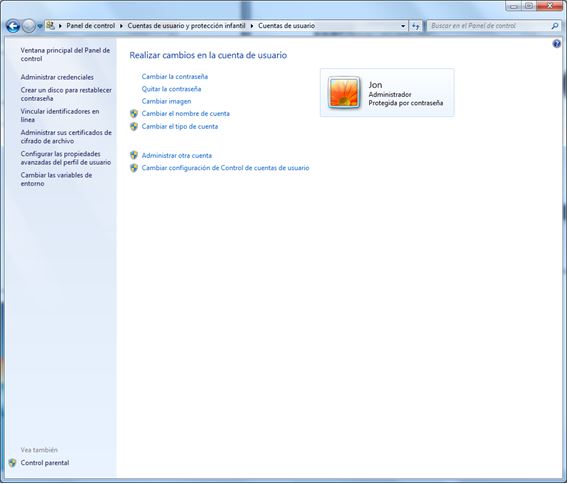Open Cambiar imagen link
The height and width of the screenshot is (484, 568).
(x=166, y=101)
